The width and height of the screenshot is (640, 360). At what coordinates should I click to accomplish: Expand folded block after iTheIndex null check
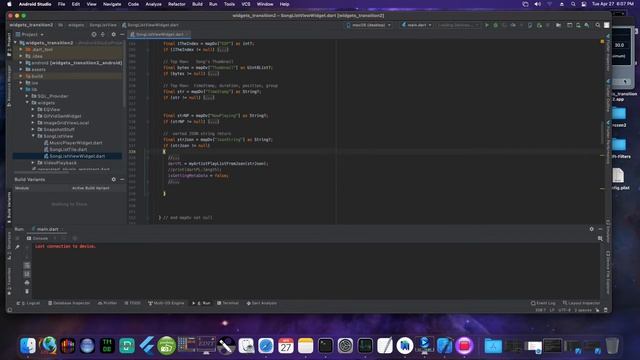pos(223,50)
